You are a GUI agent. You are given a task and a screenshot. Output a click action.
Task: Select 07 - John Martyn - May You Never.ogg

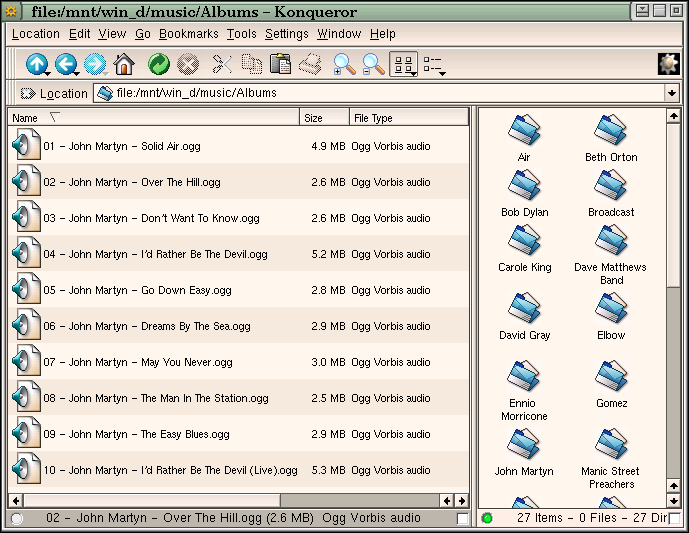(x=239, y=362)
